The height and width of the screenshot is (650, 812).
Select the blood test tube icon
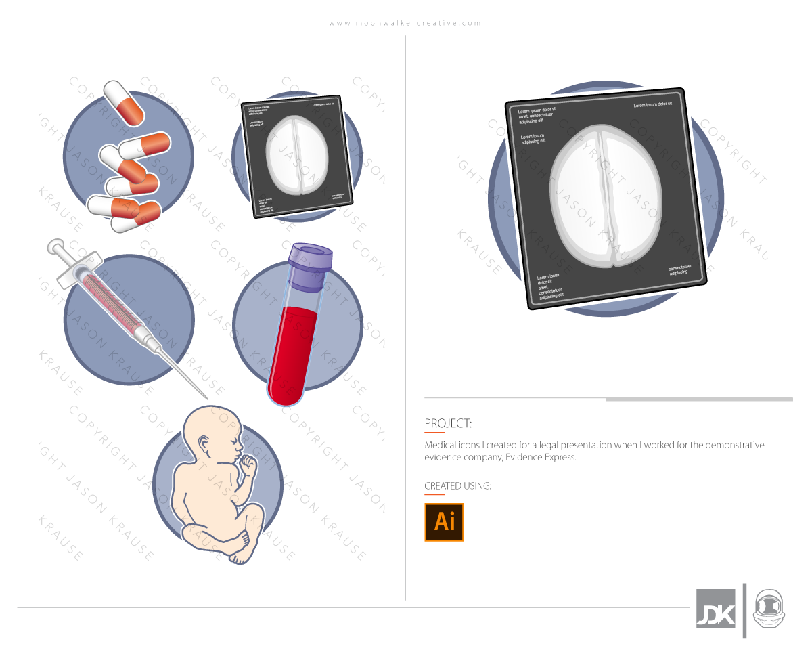[x=298, y=325]
